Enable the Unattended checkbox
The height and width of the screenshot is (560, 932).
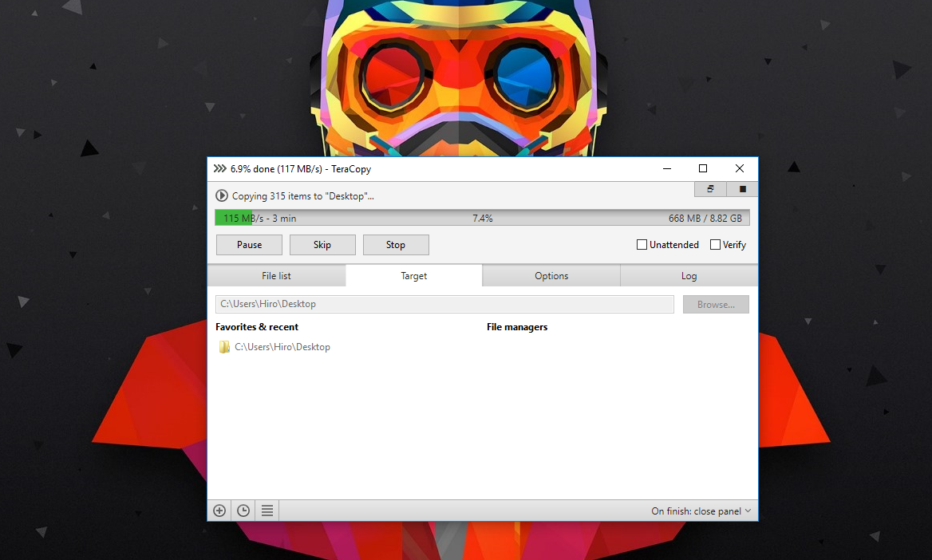click(x=642, y=244)
